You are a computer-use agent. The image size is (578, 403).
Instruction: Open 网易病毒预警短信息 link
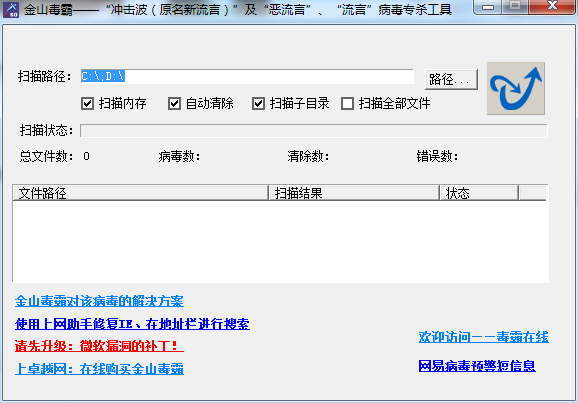point(477,366)
